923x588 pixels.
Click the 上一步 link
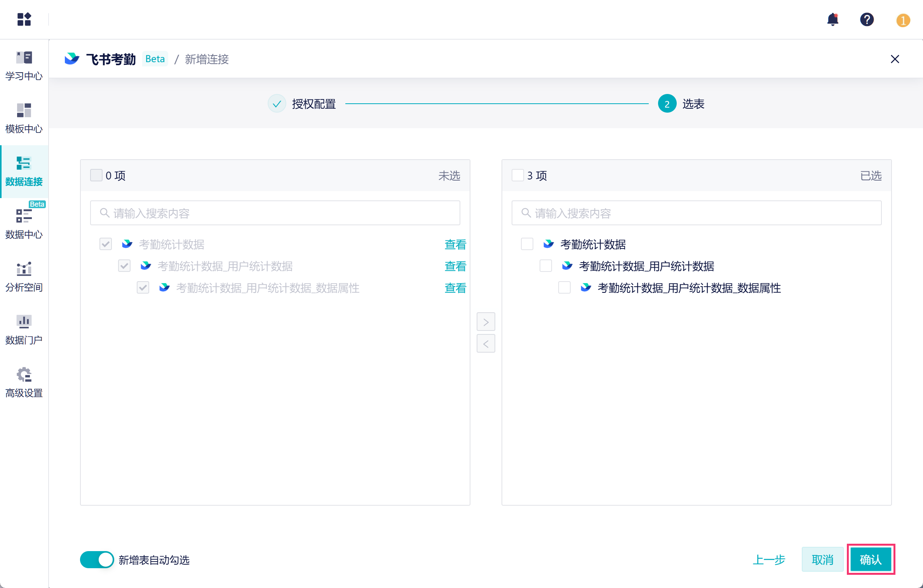click(x=769, y=560)
